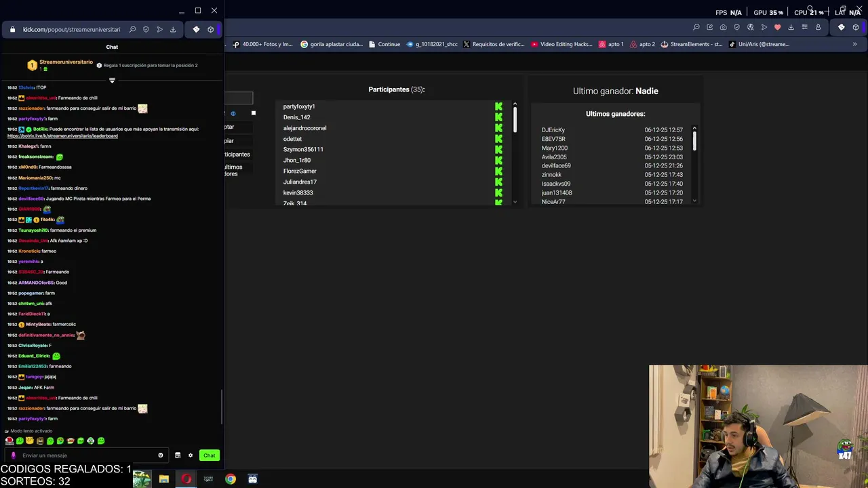Click the edit page icon in main browser toolbar
The image size is (868, 488).
[x=709, y=27]
